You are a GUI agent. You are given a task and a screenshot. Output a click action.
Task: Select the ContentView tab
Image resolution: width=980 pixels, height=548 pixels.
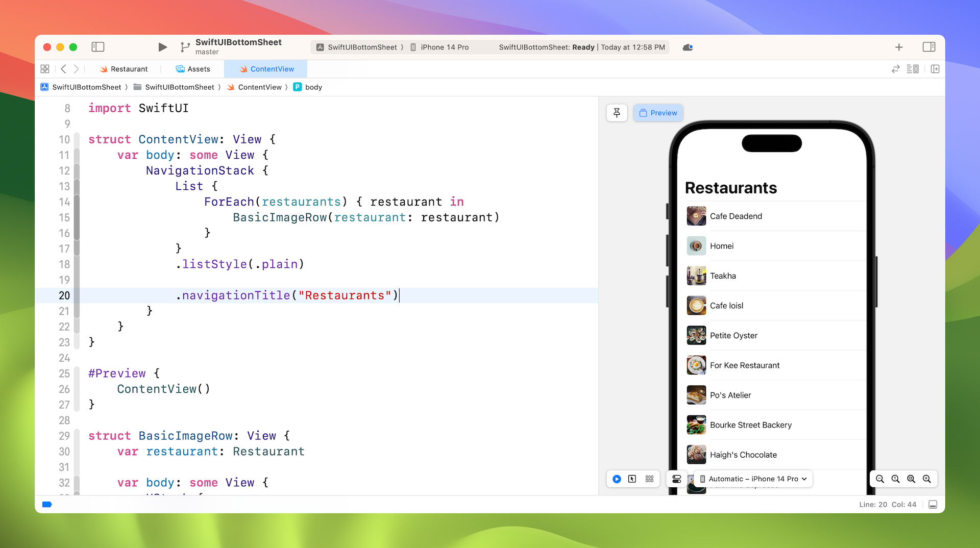[266, 69]
